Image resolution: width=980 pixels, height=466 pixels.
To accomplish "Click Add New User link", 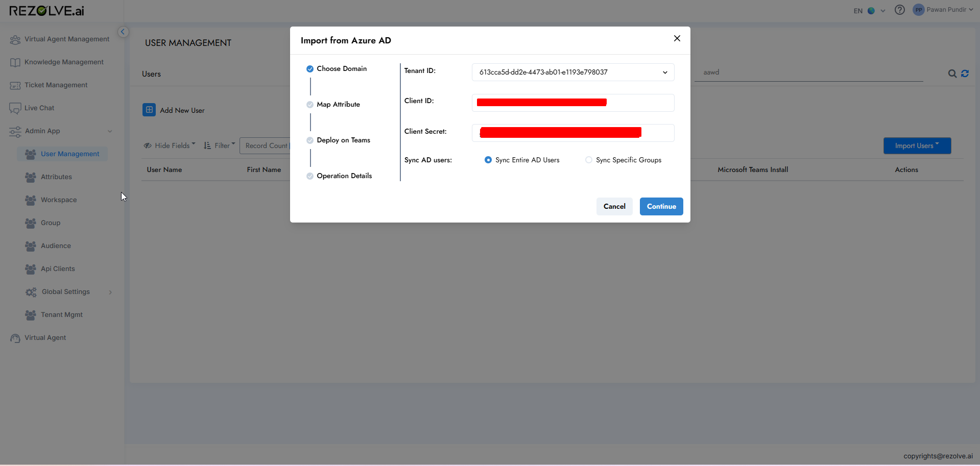I will point(182,110).
